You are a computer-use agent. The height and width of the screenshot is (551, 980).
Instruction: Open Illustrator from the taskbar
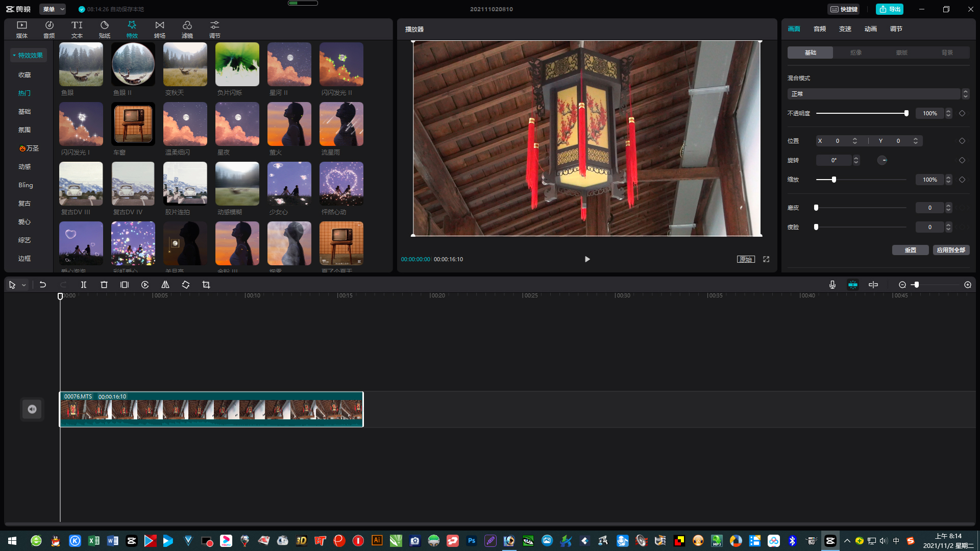tap(377, 541)
